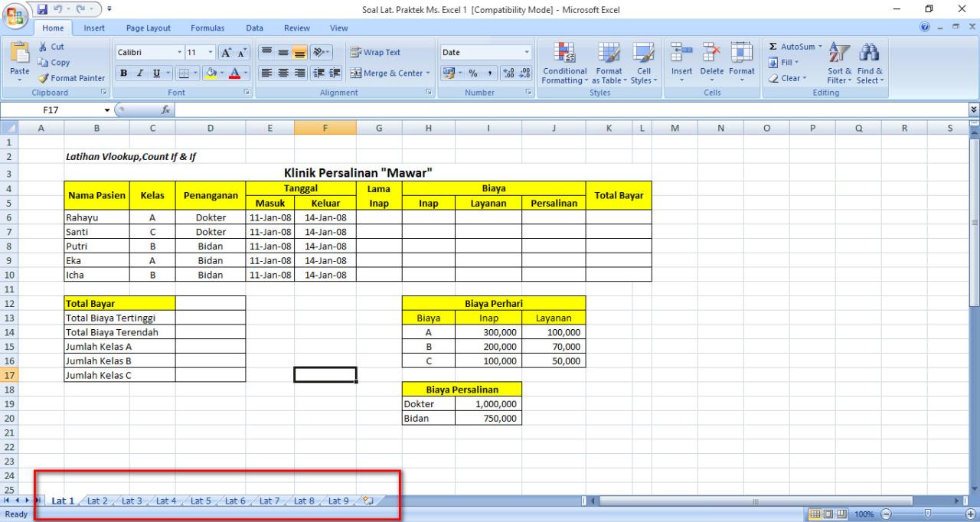Click the Office Button orb
The image size is (980, 522).
pyautogui.click(x=15, y=16)
